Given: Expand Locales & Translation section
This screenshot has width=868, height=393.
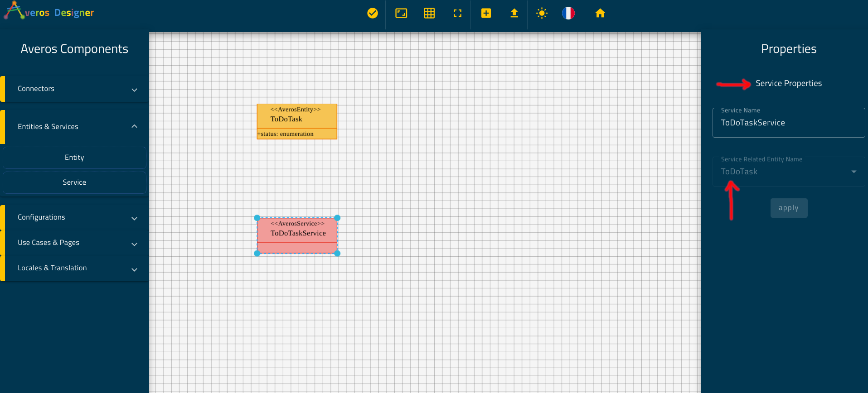Looking at the screenshot, I should [x=75, y=268].
